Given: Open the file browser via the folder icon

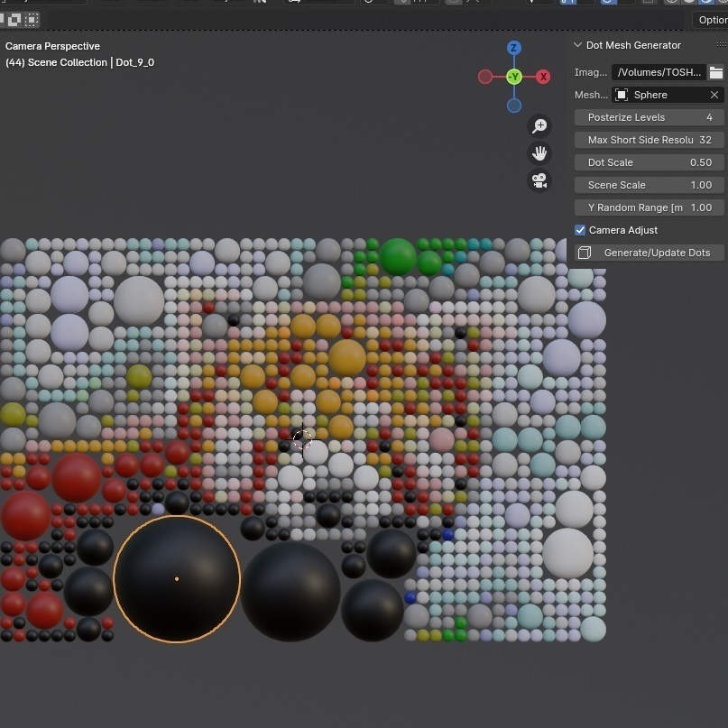Looking at the screenshot, I should click(716, 72).
